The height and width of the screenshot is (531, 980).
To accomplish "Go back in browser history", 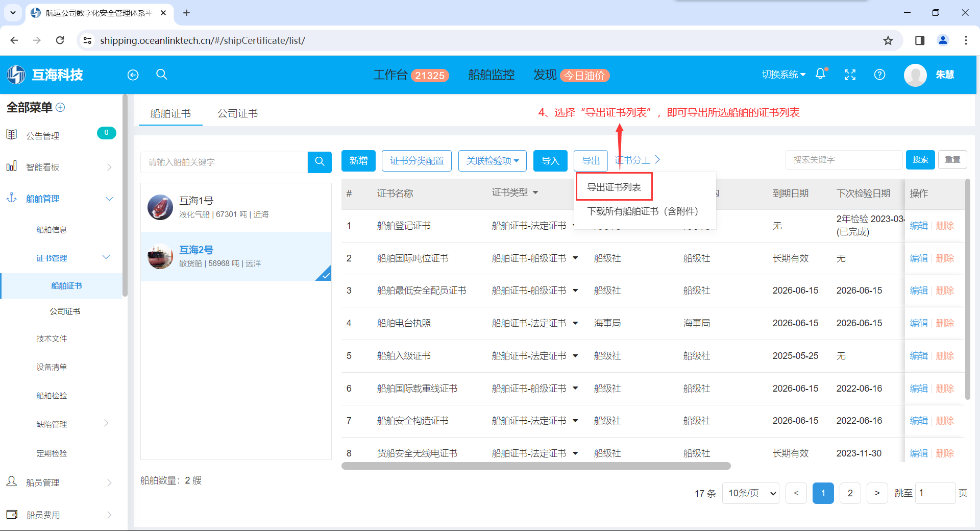I will pos(14,40).
